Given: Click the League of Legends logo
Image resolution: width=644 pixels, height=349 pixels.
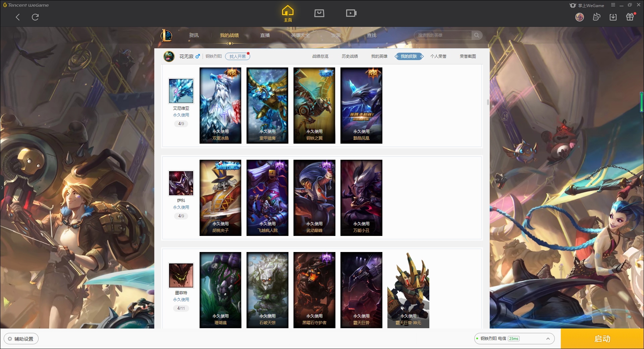Looking at the screenshot, I should pyautogui.click(x=167, y=35).
